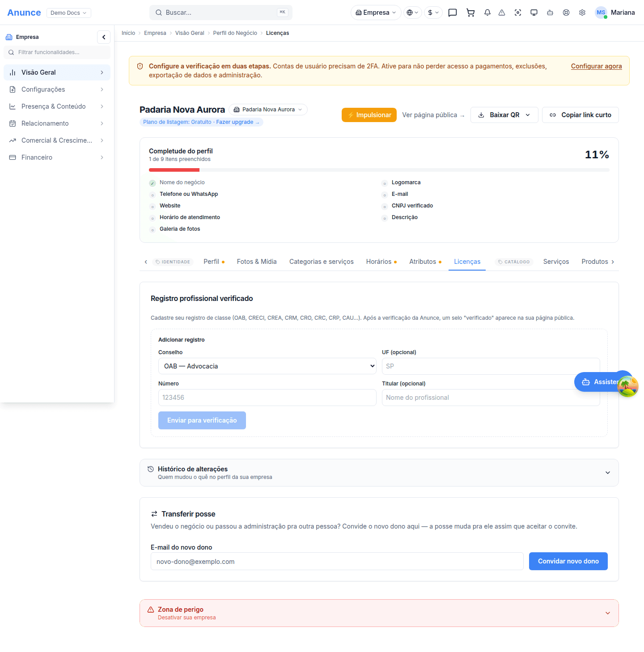Viewport: 644px width, 652px height.
Task: Click Convidar novo dono button
Action: pos(568,561)
